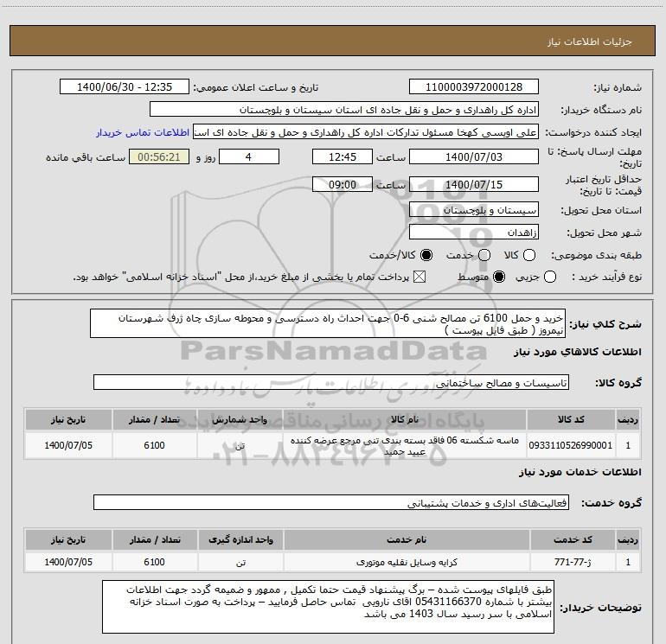This screenshot has height=644, width=666.
Task: Click the general need description box
Action: coord(328,323)
